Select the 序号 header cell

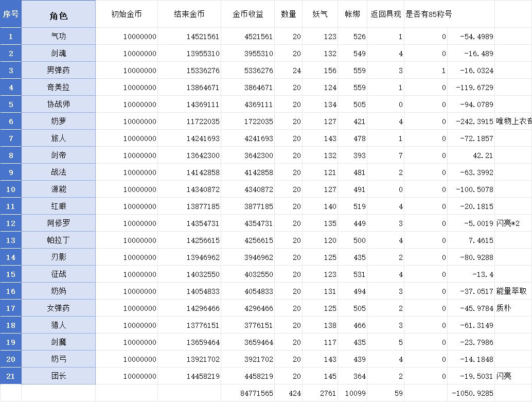click(x=11, y=14)
